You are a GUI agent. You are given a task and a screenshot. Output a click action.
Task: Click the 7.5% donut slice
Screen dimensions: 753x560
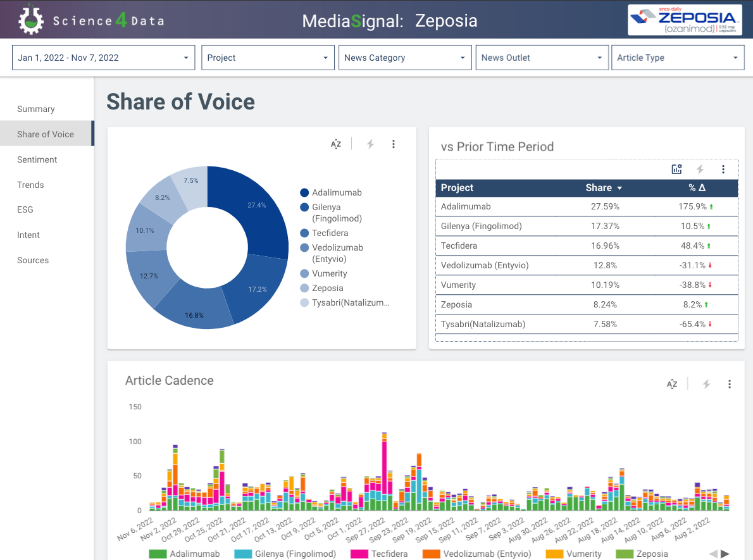click(x=190, y=180)
